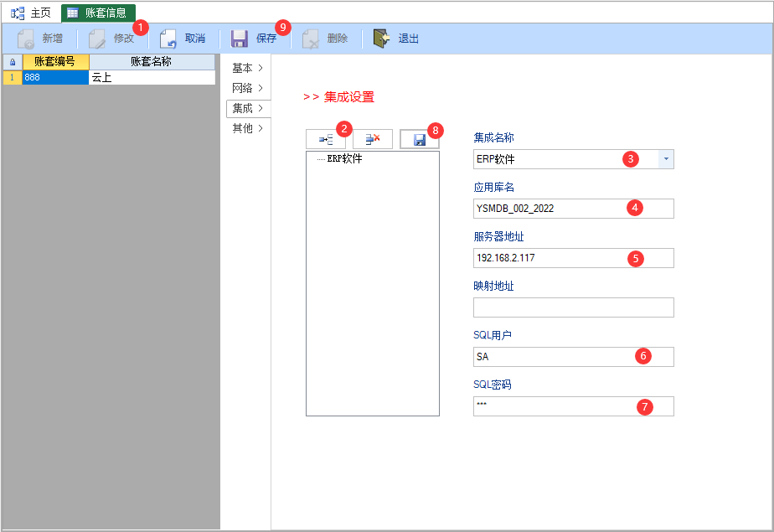Viewport: 774px width, 532px height.
Task: Open the 网络 settings section
Action: (248, 88)
